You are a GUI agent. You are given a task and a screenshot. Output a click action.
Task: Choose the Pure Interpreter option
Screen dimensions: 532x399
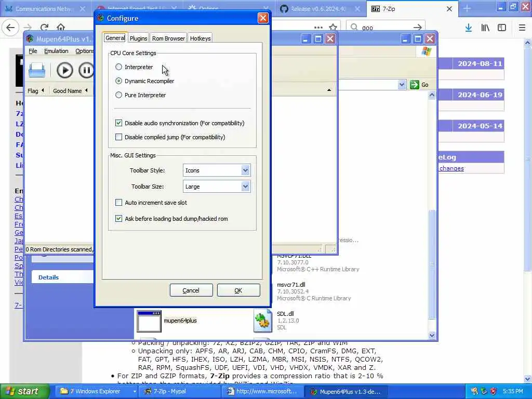click(x=118, y=96)
